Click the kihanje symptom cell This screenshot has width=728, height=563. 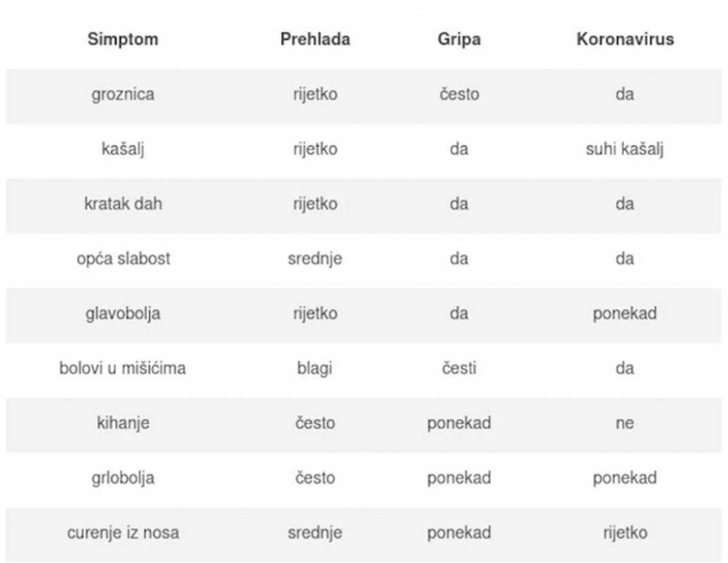(x=123, y=423)
